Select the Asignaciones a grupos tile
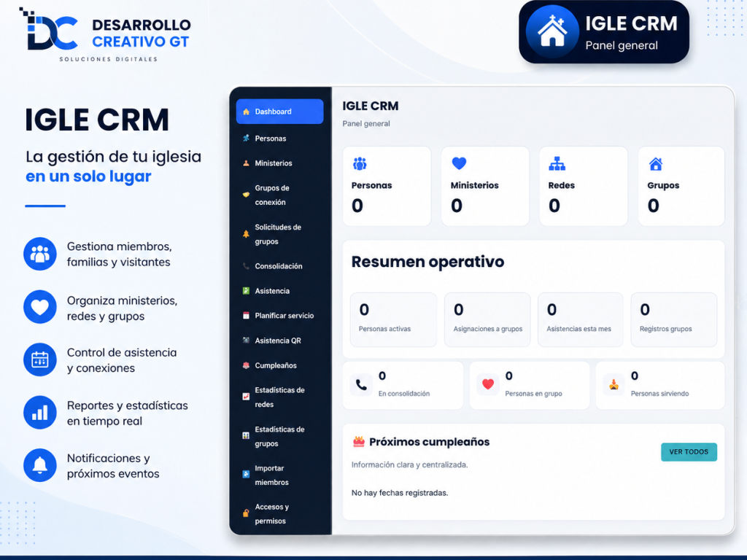This screenshot has width=747, height=560. [x=487, y=319]
